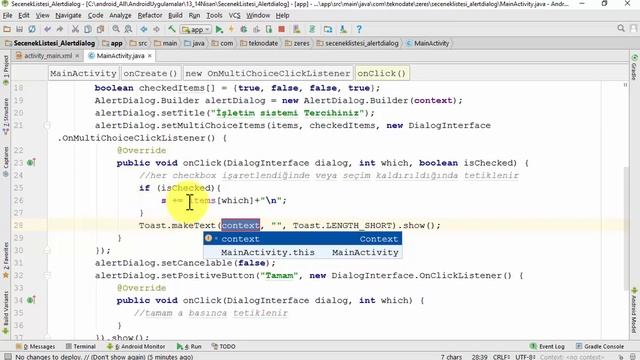Viewport: 640px width, 360px height.
Task: Click the Find magnifier toolbar icon
Action: 116,29
